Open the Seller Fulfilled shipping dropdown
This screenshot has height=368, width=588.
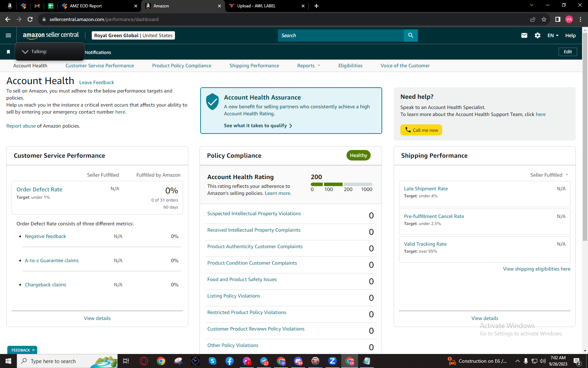(549, 175)
